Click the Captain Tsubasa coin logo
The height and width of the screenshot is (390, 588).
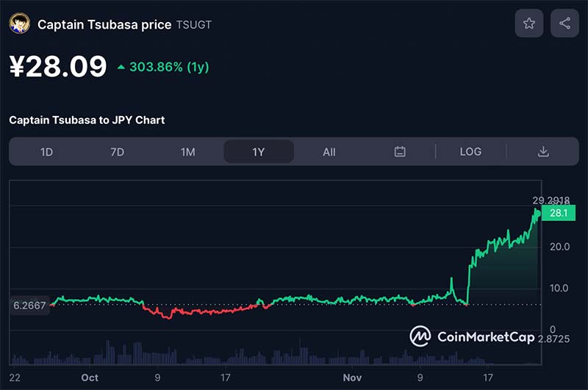click(20, 24)
